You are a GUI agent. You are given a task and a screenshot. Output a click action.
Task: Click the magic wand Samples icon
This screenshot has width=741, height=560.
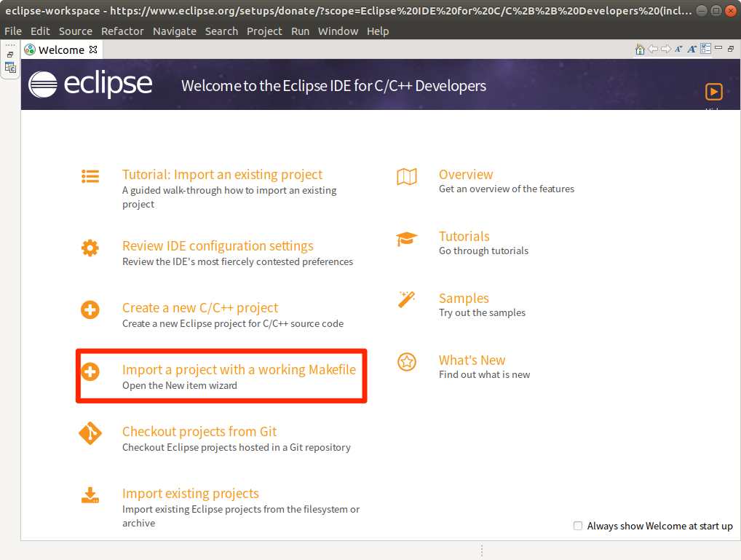(x=406, y=299)
